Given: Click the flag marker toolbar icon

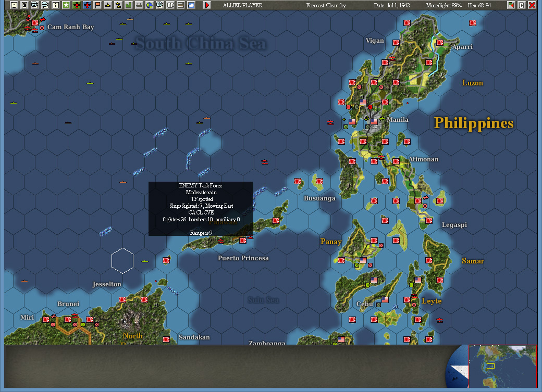Looking at the screenshot, I should pos(97,5).
